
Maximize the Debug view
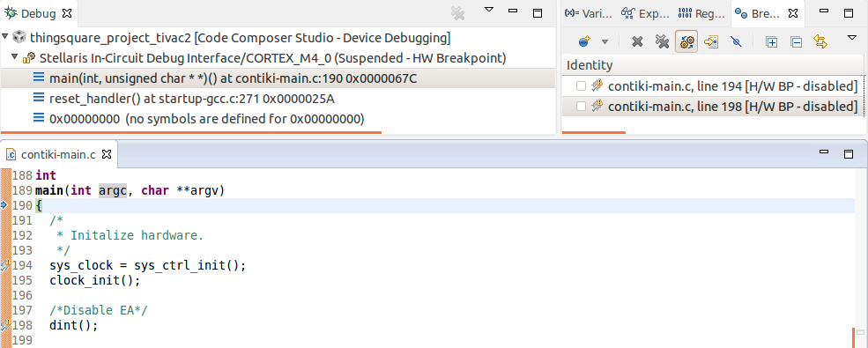(x=538, y=12)
